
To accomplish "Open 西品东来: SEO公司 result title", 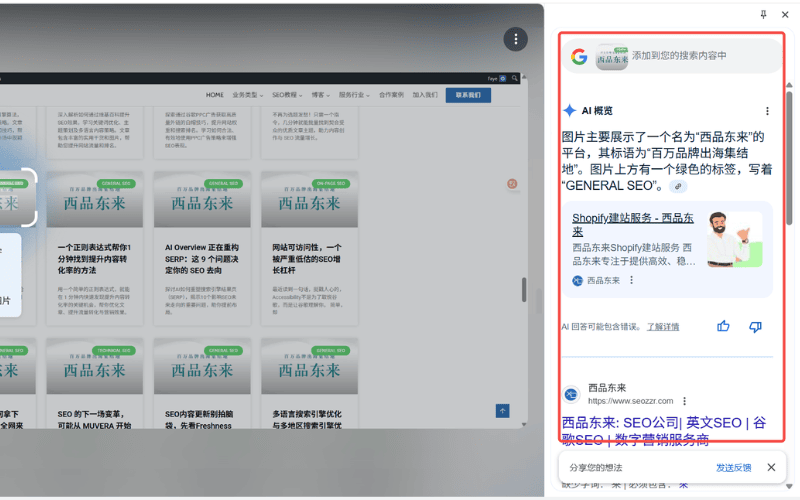I will (x=663, y=431).
